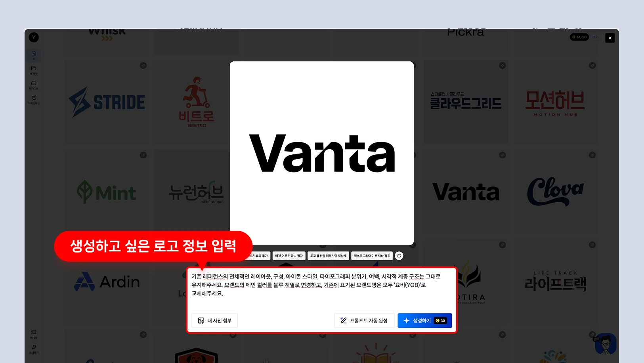This screenshot has height=363, width=644.
Task: Open the Home icon in the sidebar
Action: [x=34, y=55]
